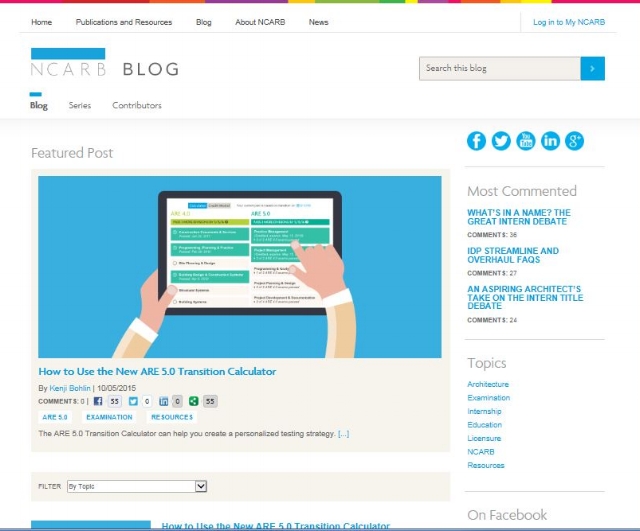This screenshot has width=640, height=531.
Task: Click the NCARB logo
Action: pyautogui.click(x=68, y=62)
